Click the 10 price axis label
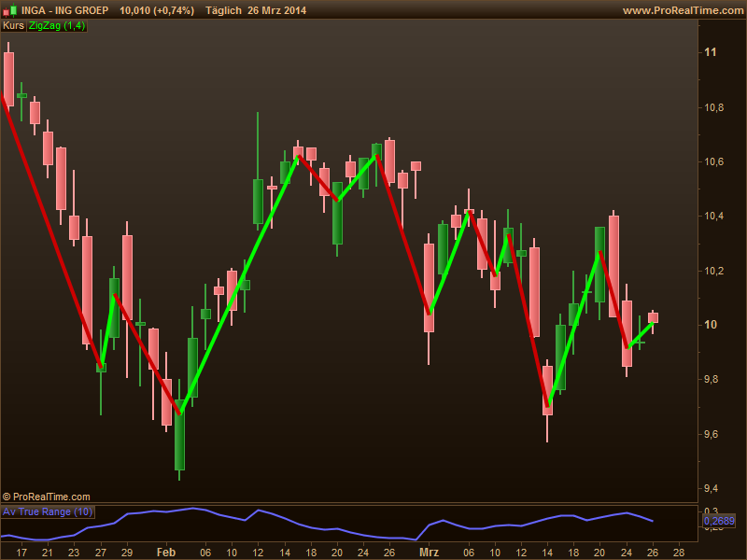The width and height of the screenshot is (747, 560). (x=711, y=325)
